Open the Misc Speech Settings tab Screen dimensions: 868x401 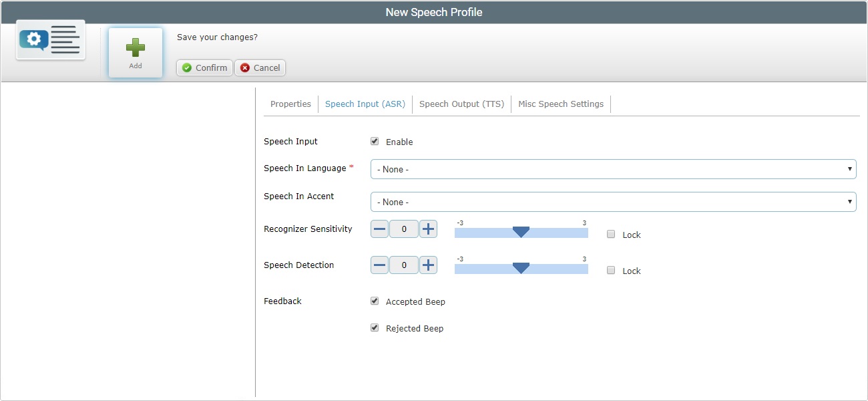[561, 104]
